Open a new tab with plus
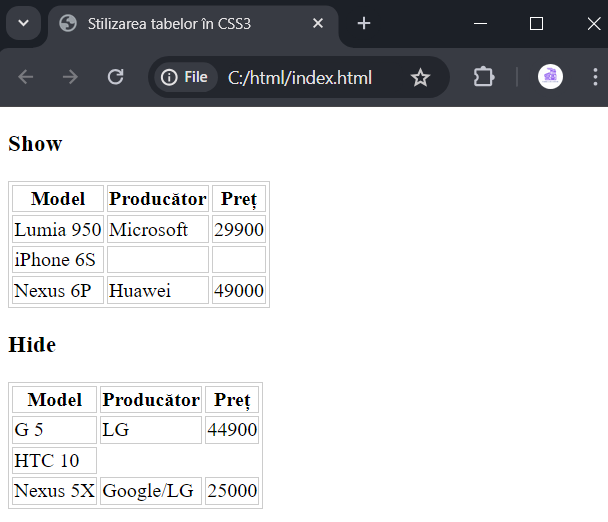The image size is (608, 522). [x=364, y=23]
